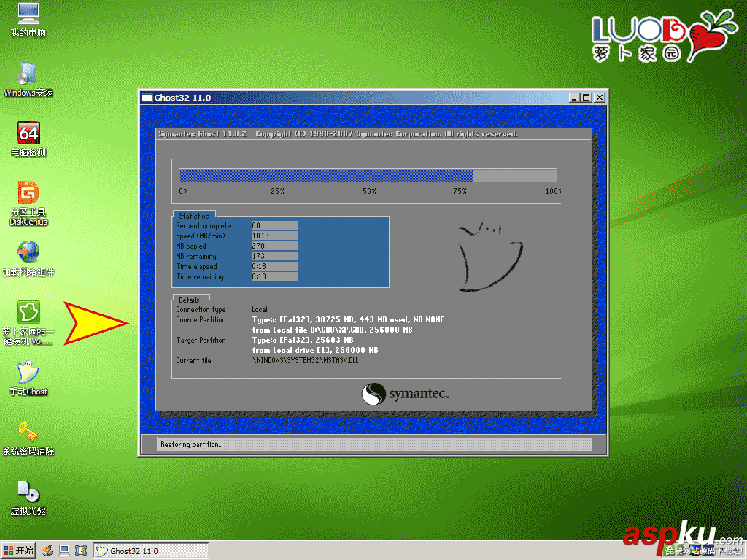Click the Connection type value Local
The width and height of the screenshot is (747, 560).
[260, 309]
